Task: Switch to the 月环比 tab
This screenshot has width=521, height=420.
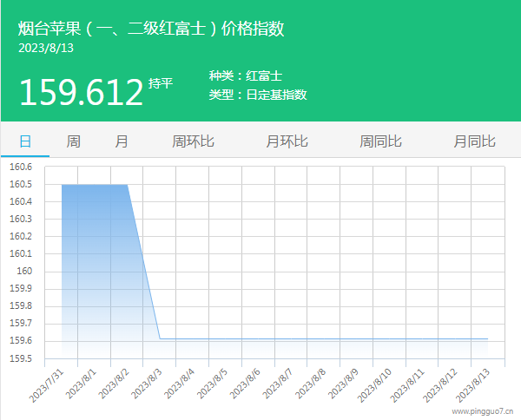Action: (x=287, y=141)
